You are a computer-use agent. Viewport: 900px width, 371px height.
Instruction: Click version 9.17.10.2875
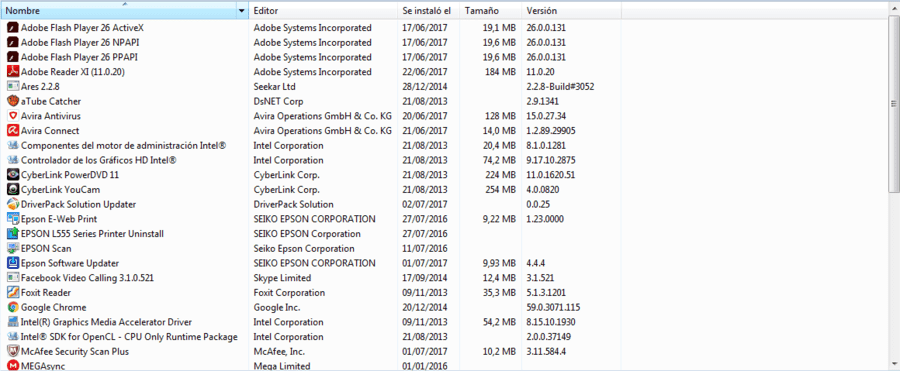pyautogui.click(x=551, y=160)
